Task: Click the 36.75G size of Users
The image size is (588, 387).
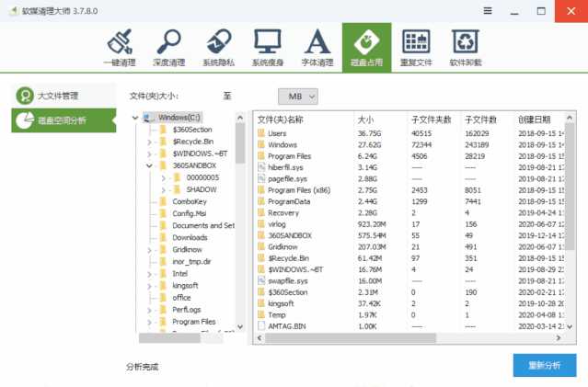Action: coord(369,133)
